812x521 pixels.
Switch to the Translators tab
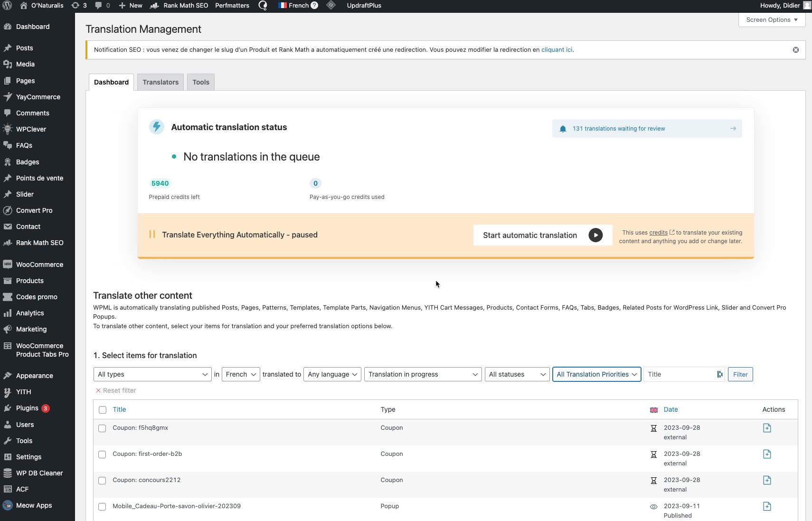coord(161,82)
